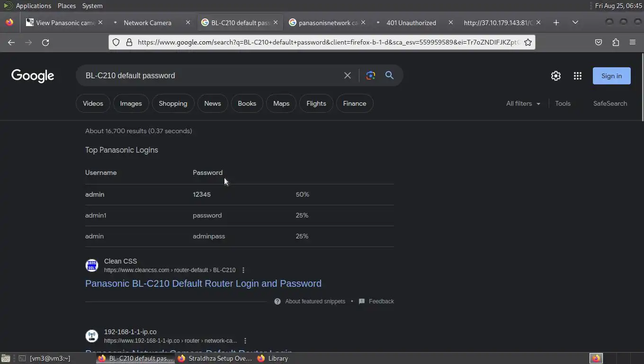Filter results by Finance
This screenshot has height=364, width=644.
355,103
